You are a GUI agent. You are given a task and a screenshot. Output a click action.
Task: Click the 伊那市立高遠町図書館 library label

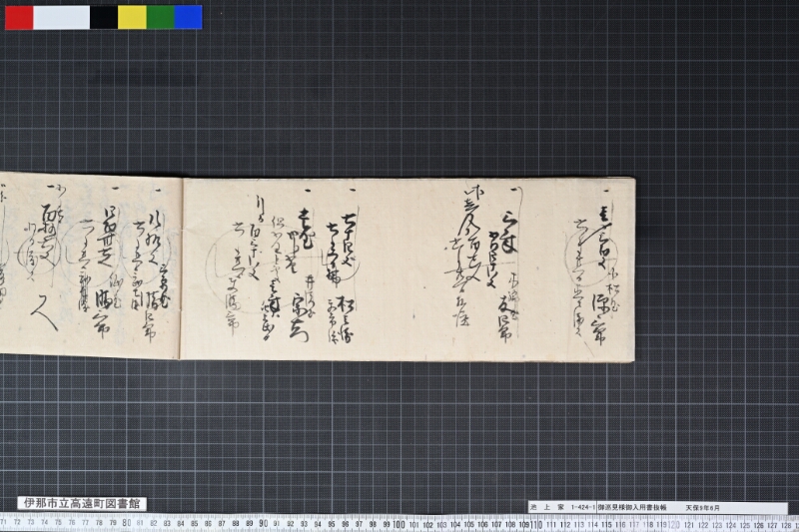82,504
